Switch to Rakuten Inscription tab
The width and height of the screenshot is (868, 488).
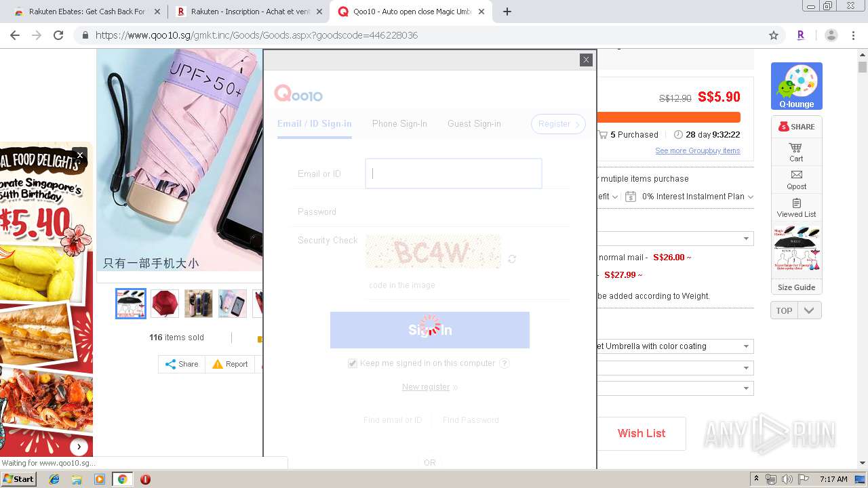[248, 12]
